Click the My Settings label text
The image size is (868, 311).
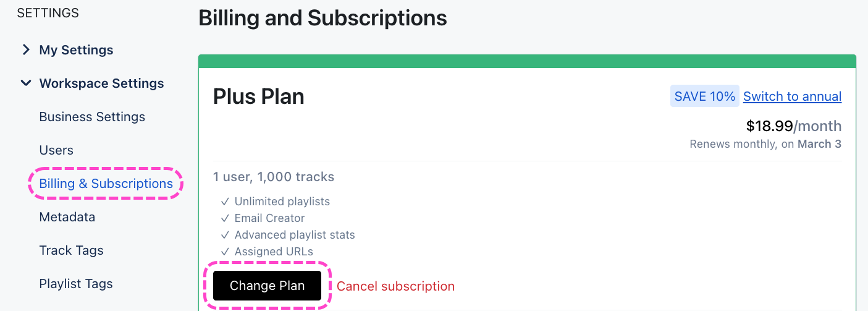tap(76, 50)
